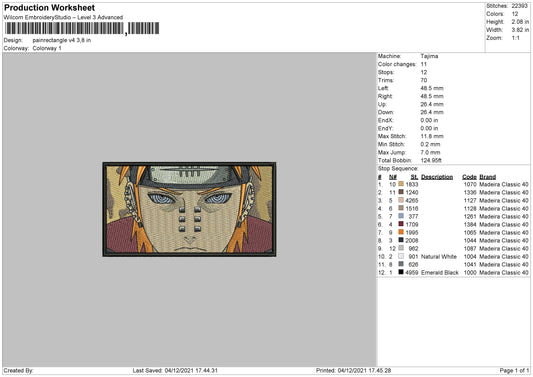533x377 pixels.
Task: Click the brown swatch for code 1336
Action: 401,192
